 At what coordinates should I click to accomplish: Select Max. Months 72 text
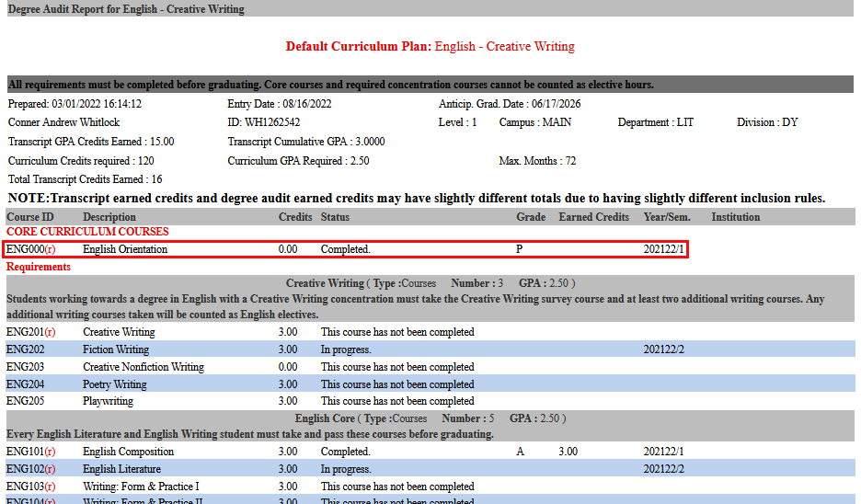click(x=537, y=161)
